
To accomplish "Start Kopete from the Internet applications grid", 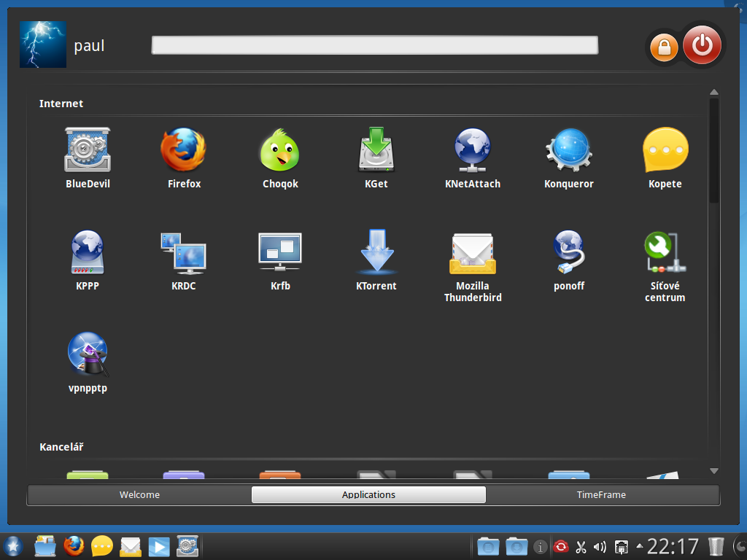I will 665,158.
